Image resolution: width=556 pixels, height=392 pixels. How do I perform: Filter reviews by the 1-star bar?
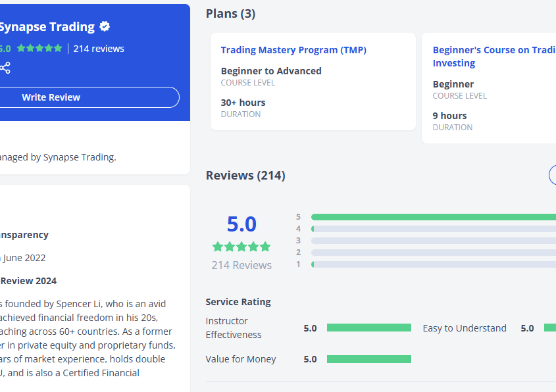(x=433, y=264)
